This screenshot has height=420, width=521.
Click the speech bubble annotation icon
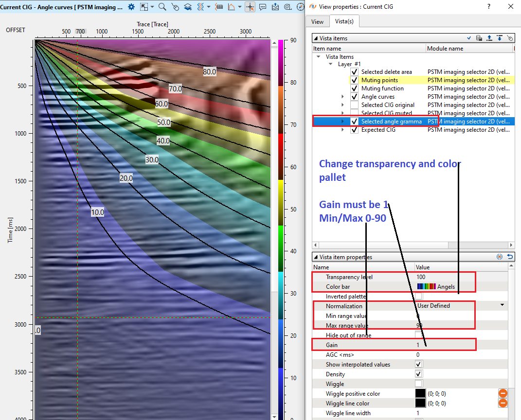pyautogui.click(x=263, y=7)
